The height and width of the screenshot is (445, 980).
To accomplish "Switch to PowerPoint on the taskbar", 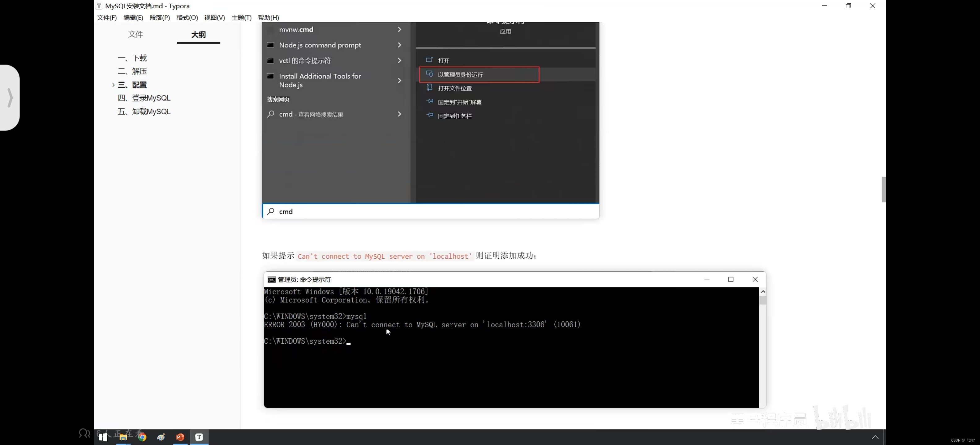I will (x=180, y=437).
